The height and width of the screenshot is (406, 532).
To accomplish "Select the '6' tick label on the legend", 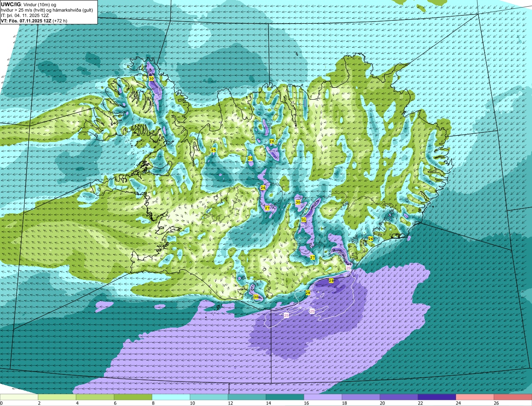I will pos(115,403).
